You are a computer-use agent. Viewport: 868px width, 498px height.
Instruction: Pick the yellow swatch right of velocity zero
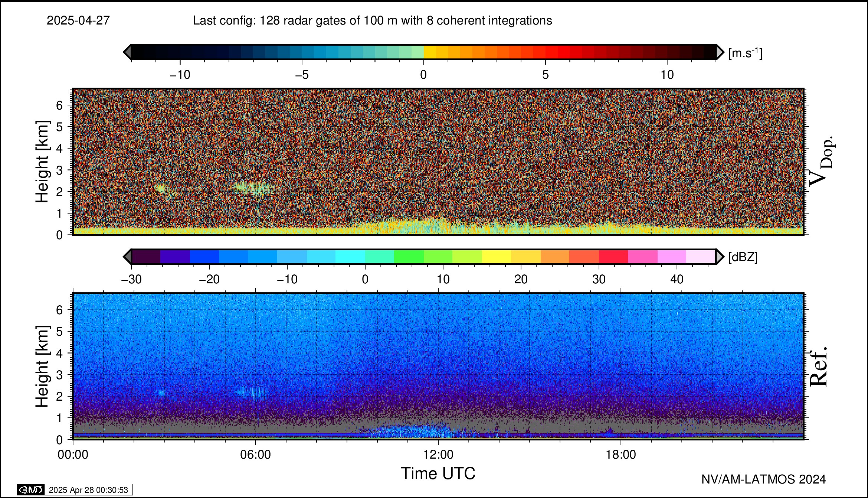coord(430,52)
